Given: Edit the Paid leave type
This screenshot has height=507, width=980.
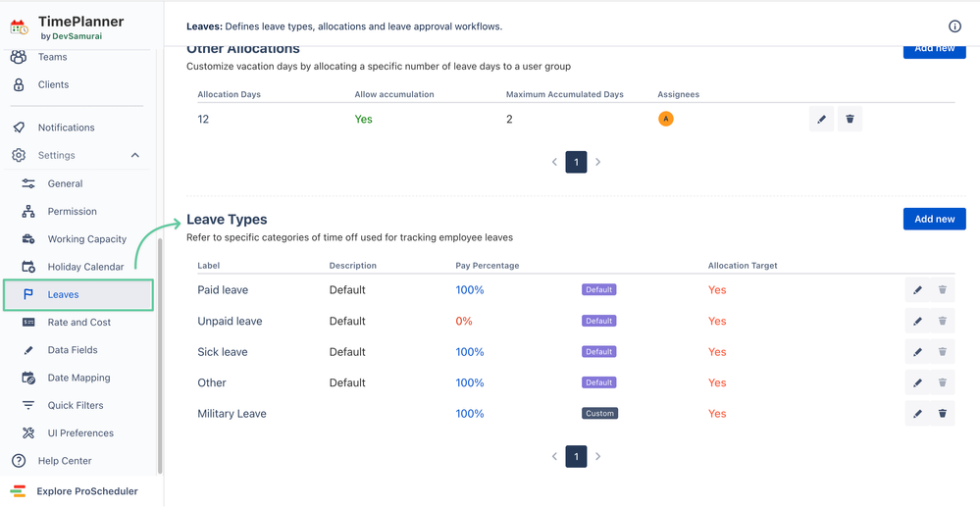Looking at the screenshot, I should point(917,290).
